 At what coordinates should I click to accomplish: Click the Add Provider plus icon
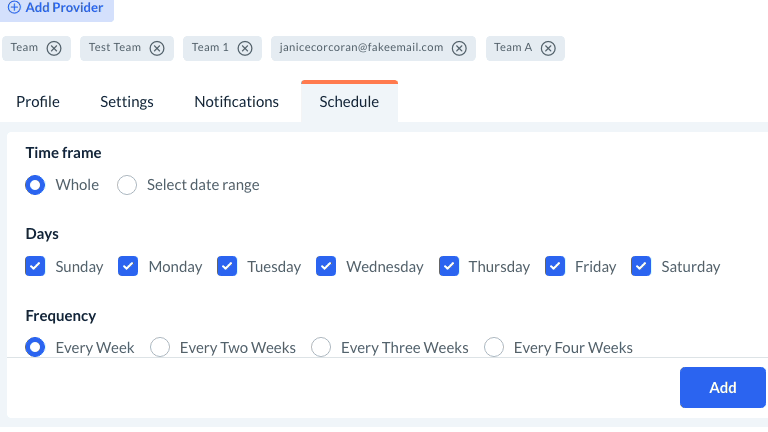click(14, 7)
